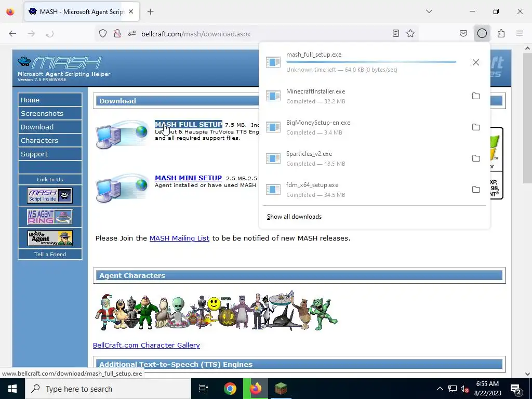Show MinecraftInstaller.exe in folder
This screenshot has height=399, width=532.
(x=476, y=96)
